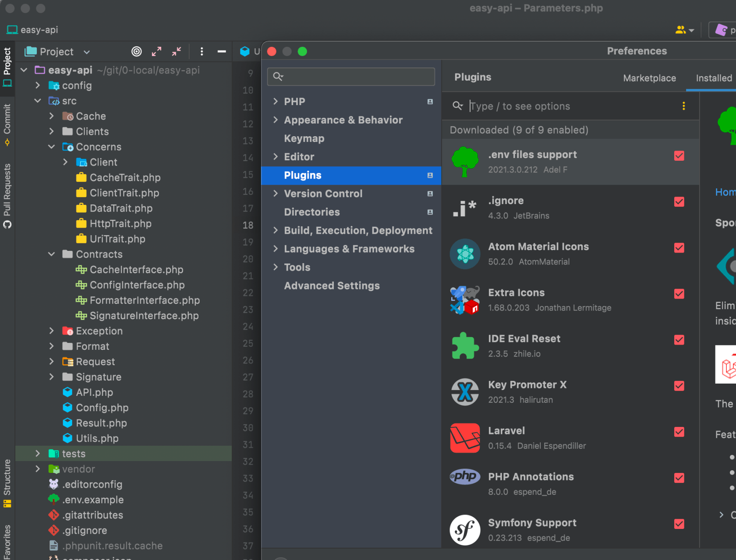Expand Appearance & Behavior settings
The image size is (736, 560).
coord(276,120)
